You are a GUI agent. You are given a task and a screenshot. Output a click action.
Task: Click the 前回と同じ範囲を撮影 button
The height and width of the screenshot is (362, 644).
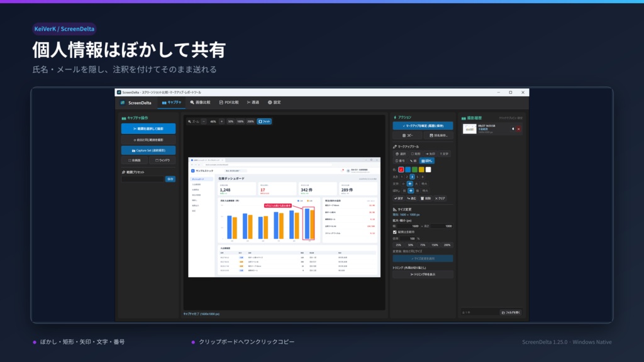point(148,140)
